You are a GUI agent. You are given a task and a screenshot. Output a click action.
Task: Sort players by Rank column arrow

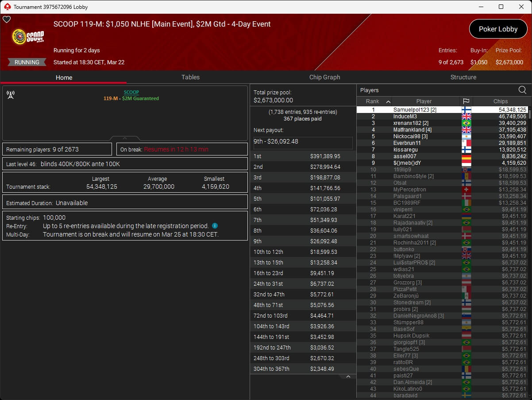(x=388, y=101)
